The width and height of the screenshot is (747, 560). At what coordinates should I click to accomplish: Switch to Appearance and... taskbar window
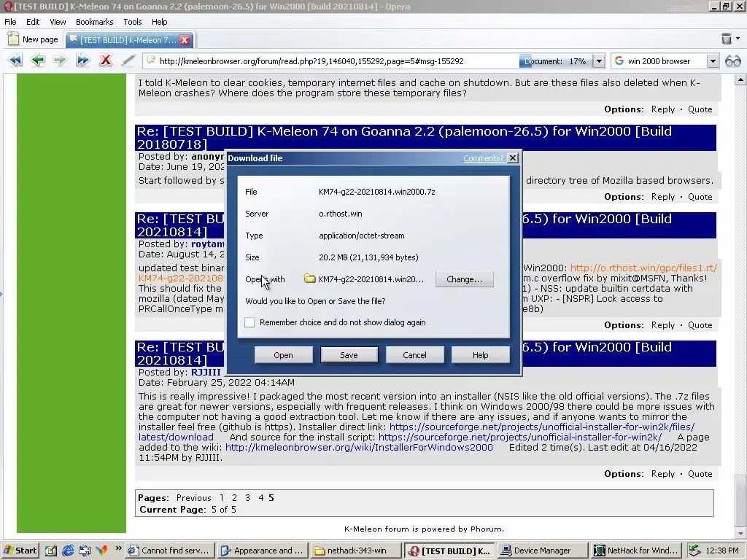point(263,551)
